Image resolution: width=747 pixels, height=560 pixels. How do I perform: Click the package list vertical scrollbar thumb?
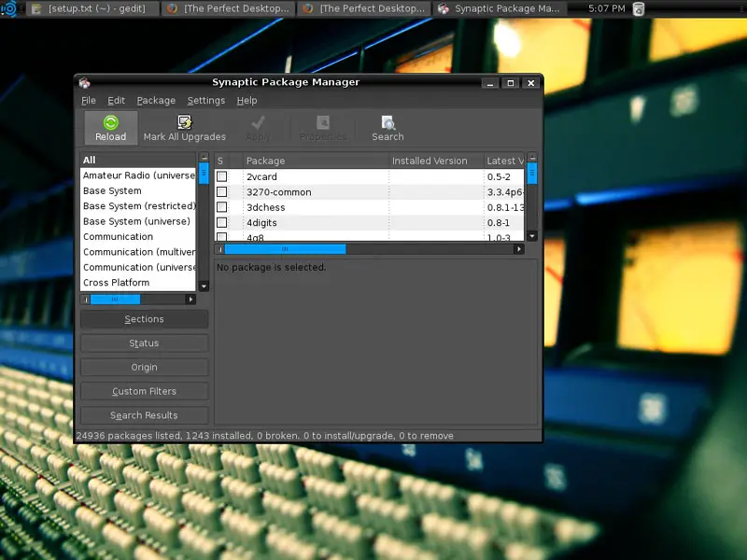pyautogui.click(x=532, y=173)
